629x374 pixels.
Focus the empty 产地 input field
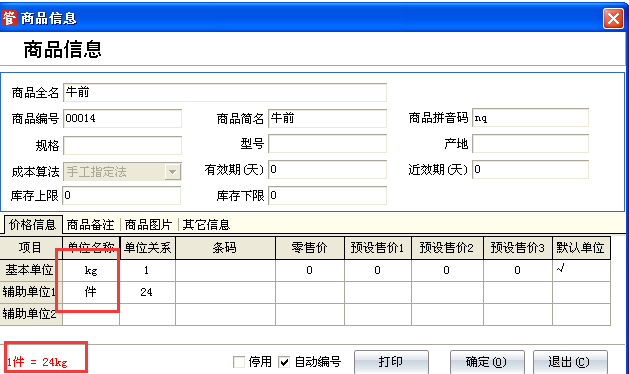point(530,144)
